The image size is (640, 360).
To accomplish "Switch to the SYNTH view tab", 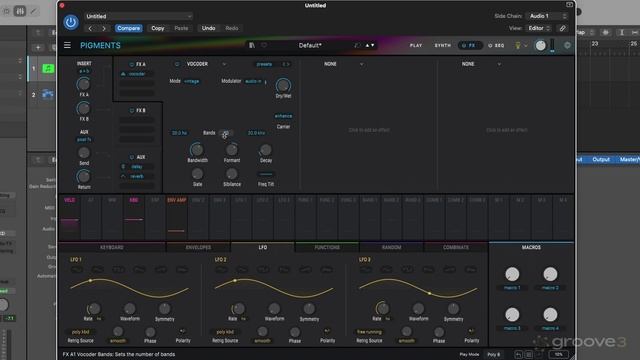I will [x=442, y=46].
